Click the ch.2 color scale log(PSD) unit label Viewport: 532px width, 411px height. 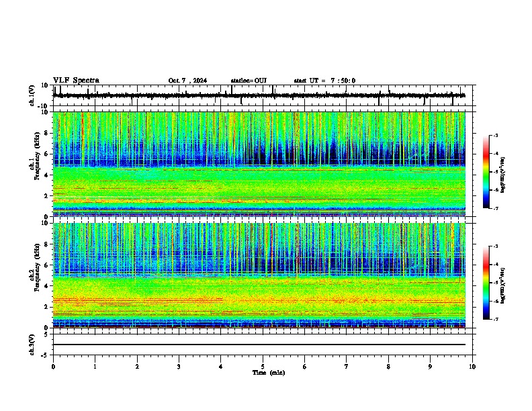pos(503,285)
